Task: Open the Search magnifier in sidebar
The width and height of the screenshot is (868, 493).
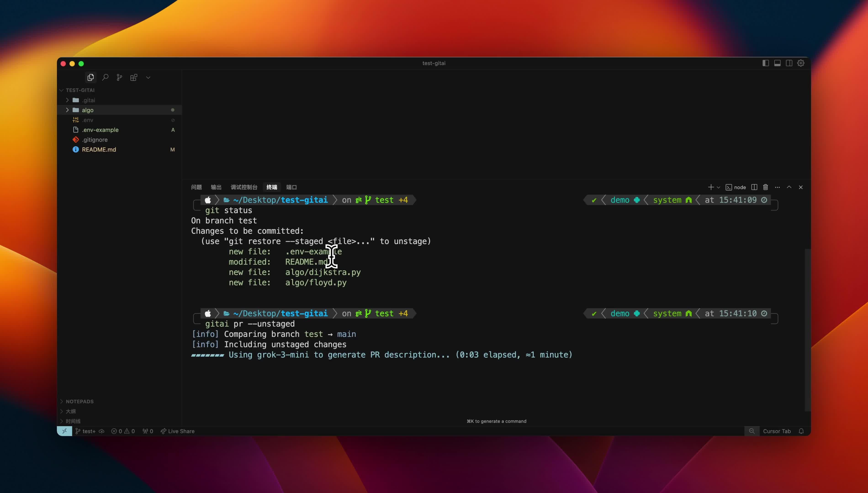Action: (x=105, y=78)
